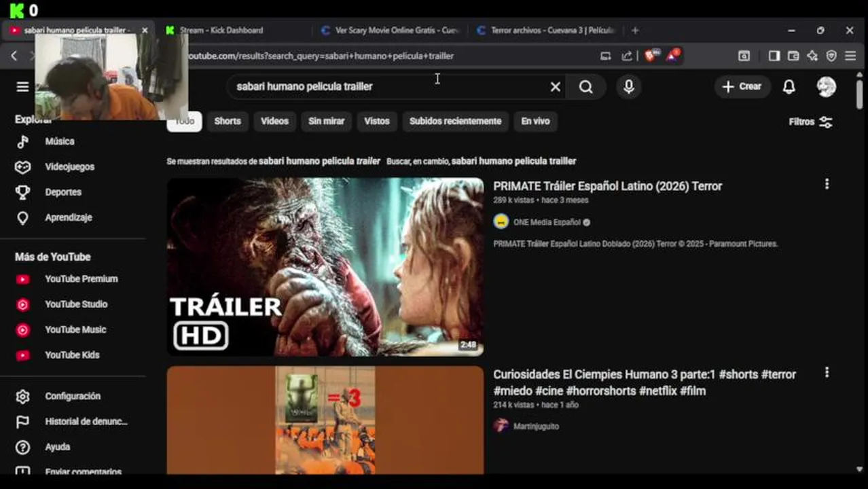The image size is (868, 489).
Task: Switch to Stream - Kick Dashboard tab
Action: pyautogui.click(x=231, y=30)
